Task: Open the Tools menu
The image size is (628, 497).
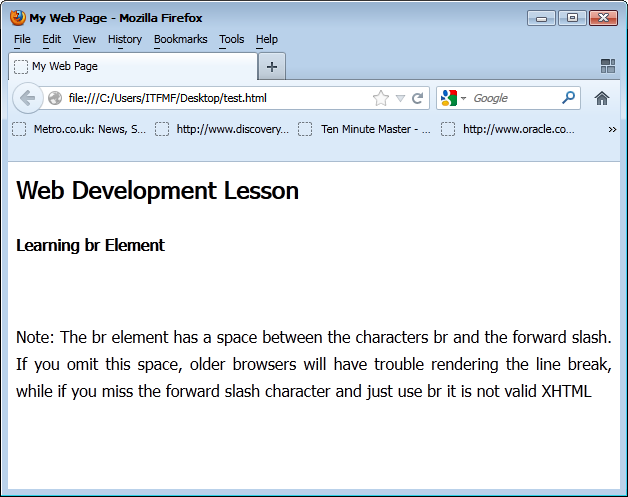Action: (231, 39)
